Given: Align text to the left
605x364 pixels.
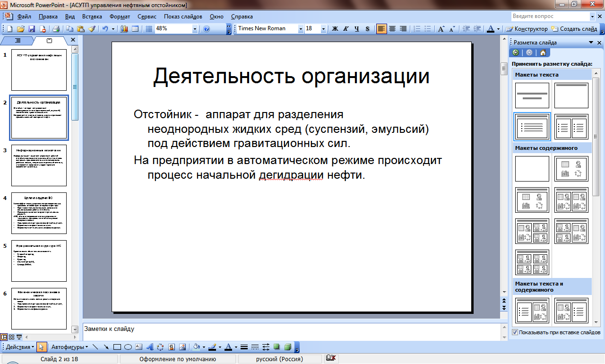Looking at the screenshot, I should 381,29.
